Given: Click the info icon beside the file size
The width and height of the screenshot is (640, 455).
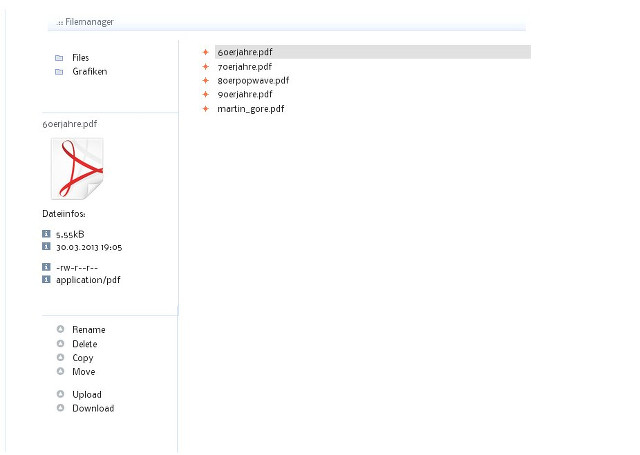Looking at the screenshot, I should point(46,234).
